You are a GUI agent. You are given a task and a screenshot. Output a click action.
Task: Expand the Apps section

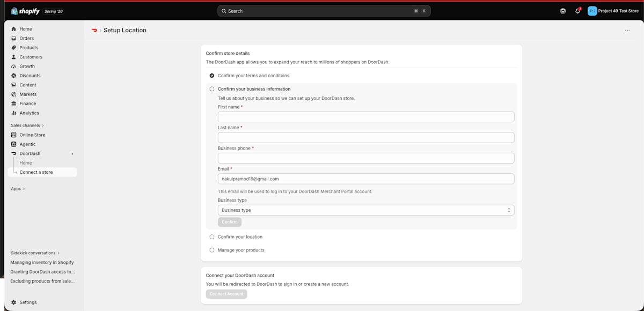click(x=18, y=189)
